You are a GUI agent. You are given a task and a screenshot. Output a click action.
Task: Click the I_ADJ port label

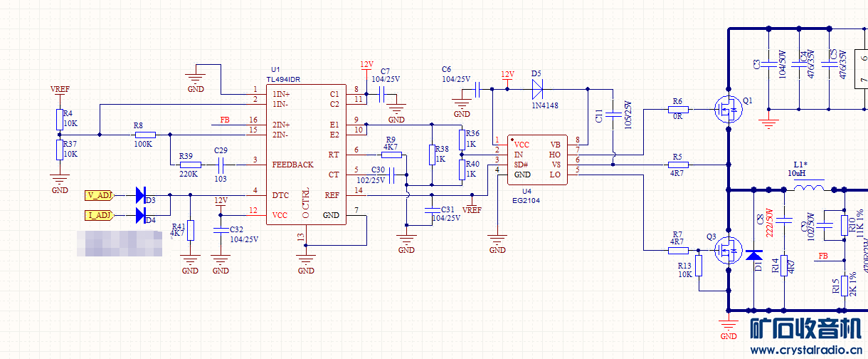99,215
